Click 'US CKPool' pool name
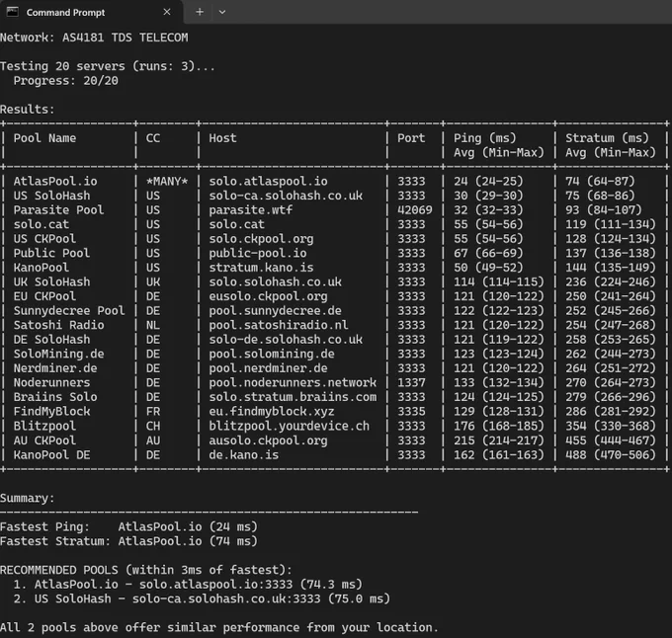The height and width of the screenshot is (638, 672). [44, 239]
